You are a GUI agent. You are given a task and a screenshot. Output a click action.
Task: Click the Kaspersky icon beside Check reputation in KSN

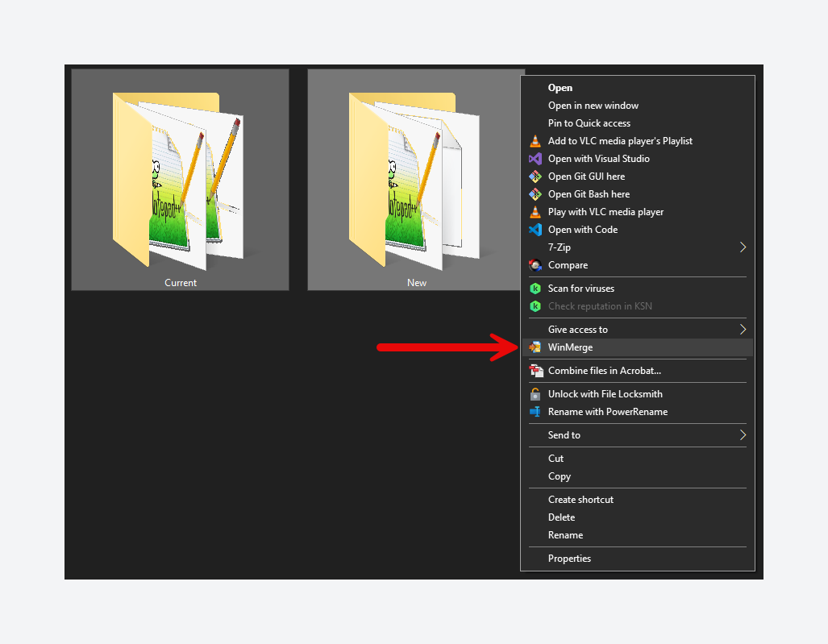pos(535,306)
